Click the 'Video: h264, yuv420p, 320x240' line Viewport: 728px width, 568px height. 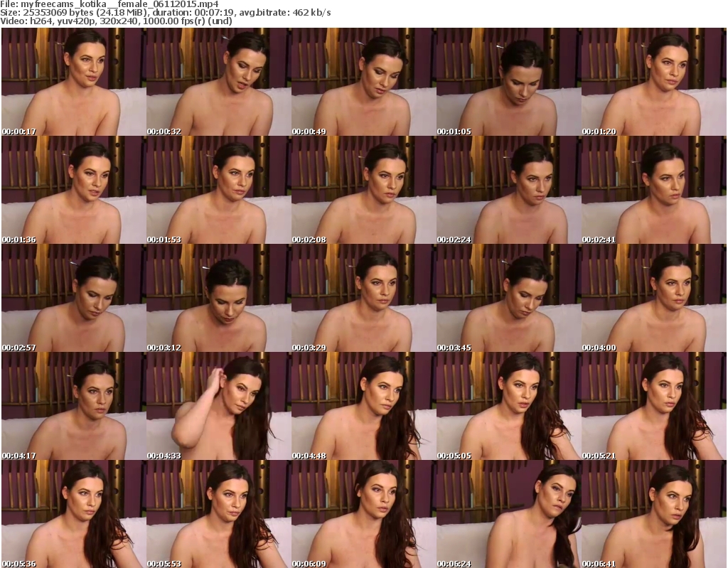click(x=116, y=21)
